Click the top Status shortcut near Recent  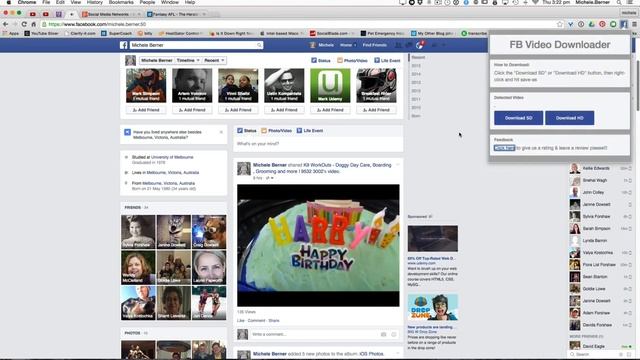(x=321, y=60)
